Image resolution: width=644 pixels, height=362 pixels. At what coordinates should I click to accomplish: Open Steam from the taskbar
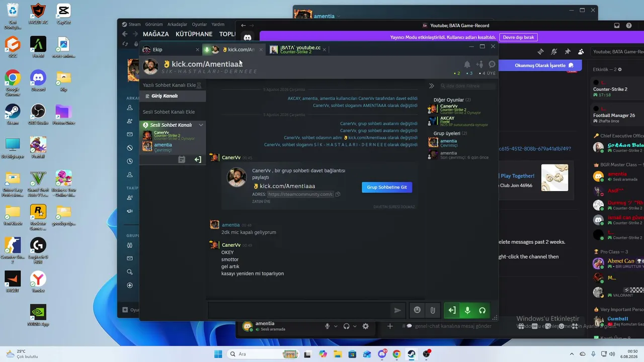(x=412, y=354)
